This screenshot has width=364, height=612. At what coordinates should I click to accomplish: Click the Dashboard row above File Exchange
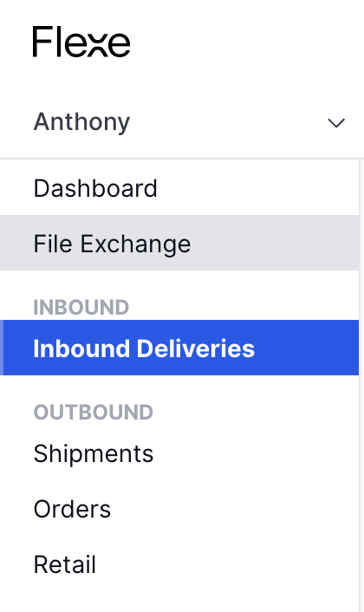click(179, 187)
